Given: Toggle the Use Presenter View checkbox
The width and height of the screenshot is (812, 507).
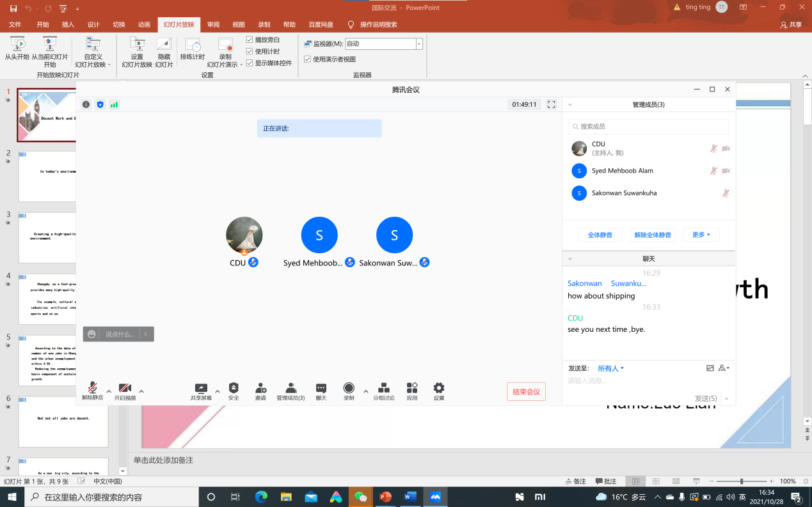Looking at the screenshot, I should tap(307, 59).
